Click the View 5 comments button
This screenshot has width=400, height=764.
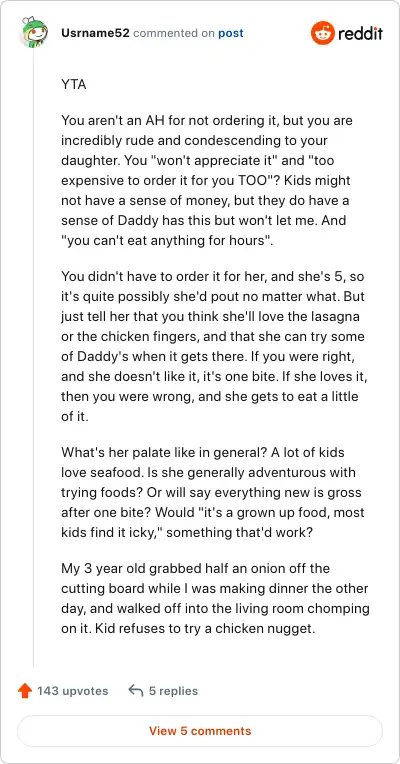pos(200,731)
